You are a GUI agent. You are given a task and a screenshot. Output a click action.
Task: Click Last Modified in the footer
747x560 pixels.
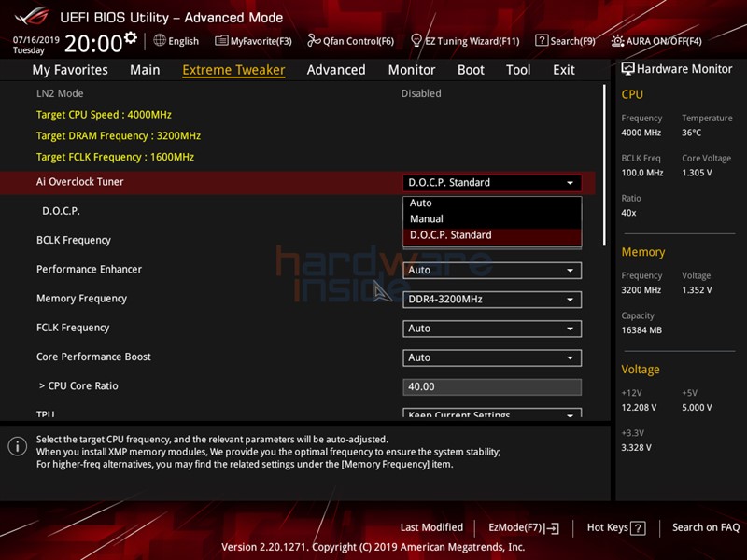431,527
